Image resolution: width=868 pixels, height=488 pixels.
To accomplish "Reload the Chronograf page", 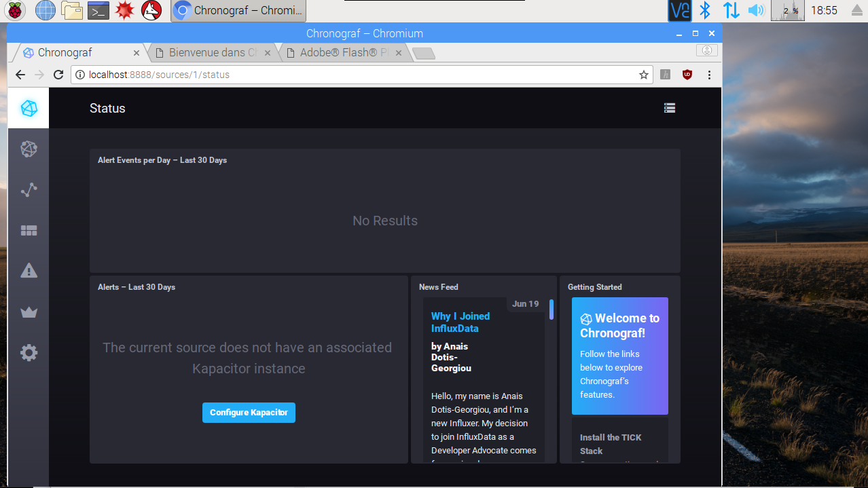I will tap(58, 75).
